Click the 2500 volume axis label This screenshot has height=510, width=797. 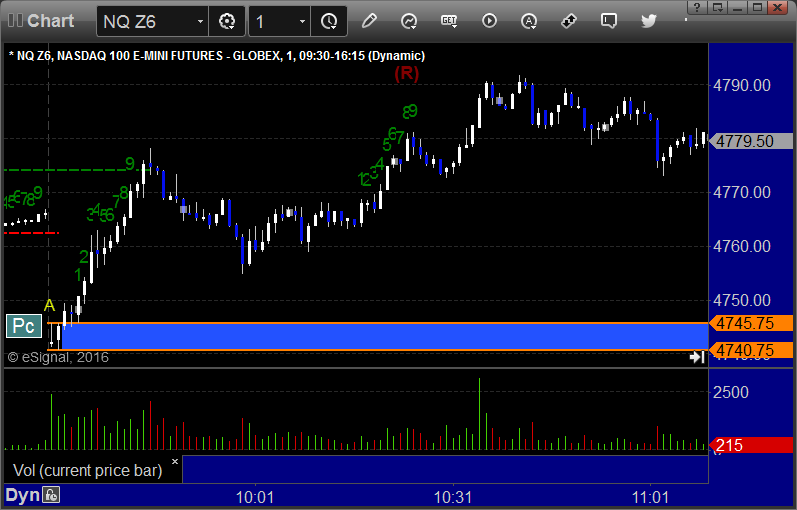click(730, 392)
